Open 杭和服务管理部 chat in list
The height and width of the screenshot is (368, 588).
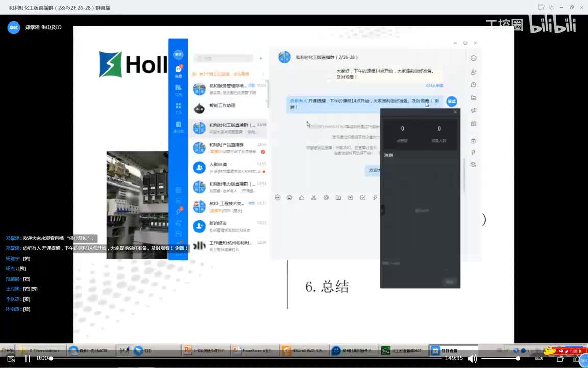(x=229, y=89)
